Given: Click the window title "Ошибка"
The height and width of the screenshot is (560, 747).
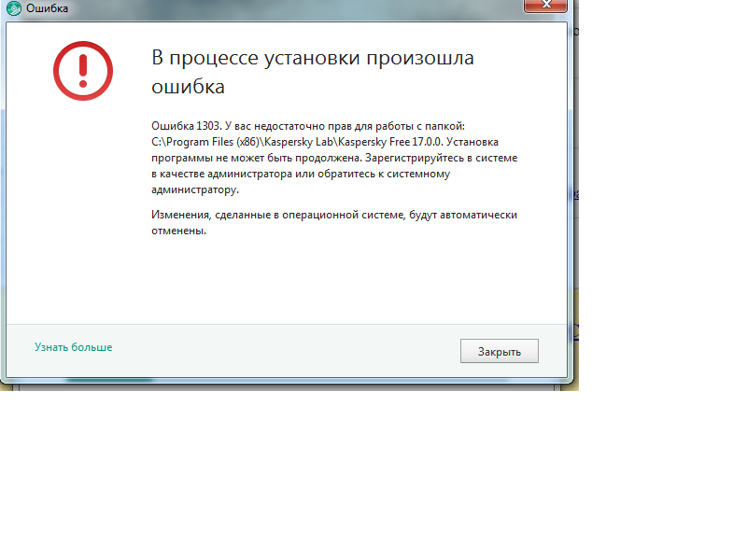Looking at the screenshot, I should point(48,8).
